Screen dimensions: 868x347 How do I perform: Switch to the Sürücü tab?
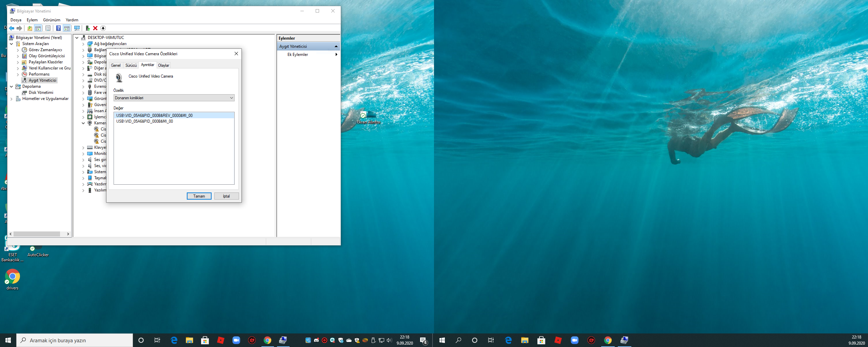pos(131,65)
